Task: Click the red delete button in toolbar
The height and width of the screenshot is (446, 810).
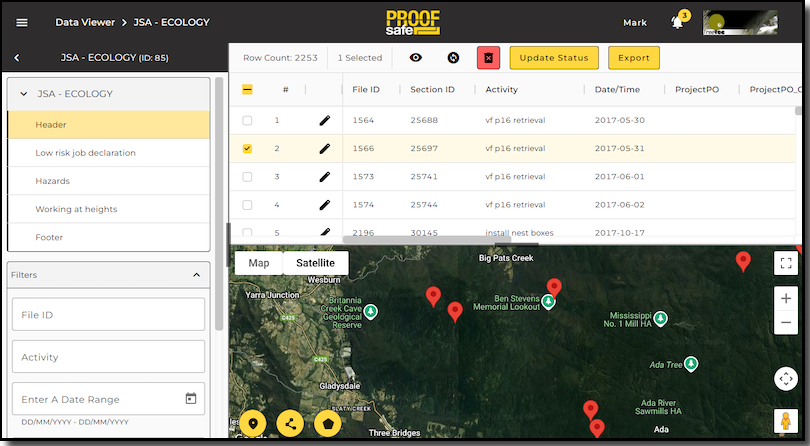Action: 488,58
